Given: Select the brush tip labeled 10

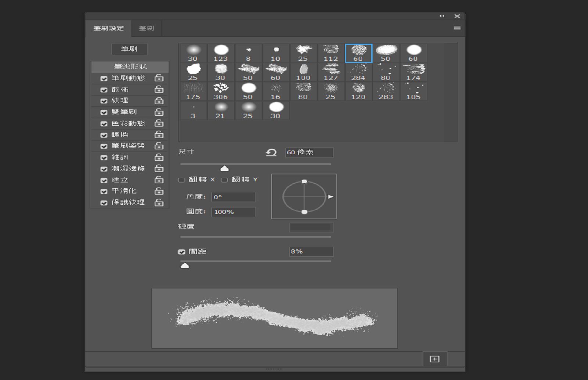Looking at the screenshot, I should 276,53.
